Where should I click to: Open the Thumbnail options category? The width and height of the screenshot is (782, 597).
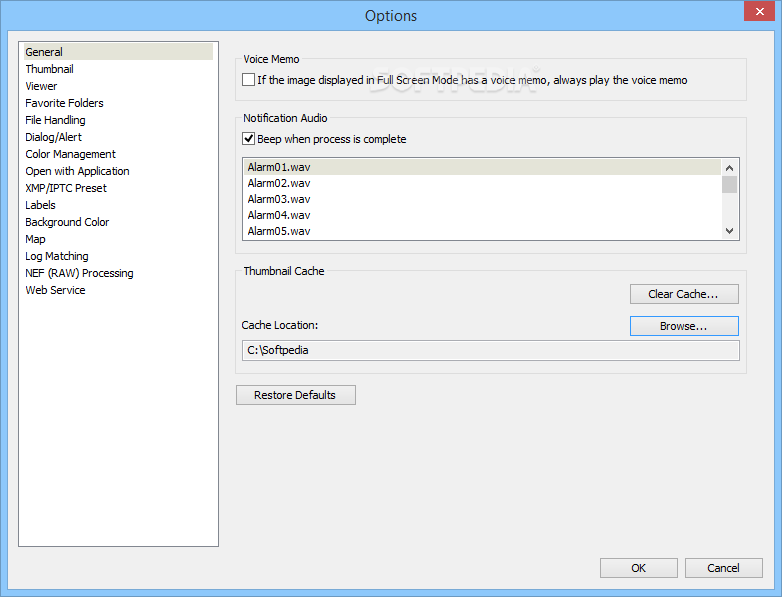[x=118, y=69]
